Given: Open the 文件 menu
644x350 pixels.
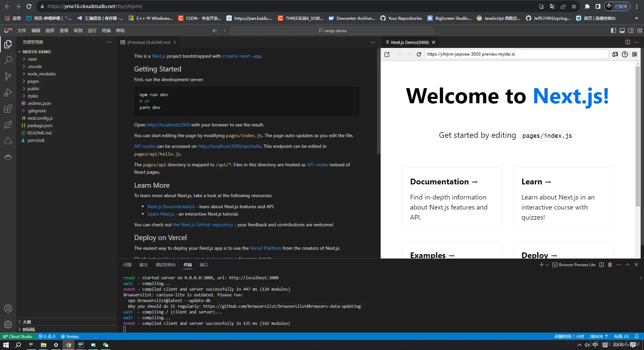Looking at the screenshot, I should [21, 30].
